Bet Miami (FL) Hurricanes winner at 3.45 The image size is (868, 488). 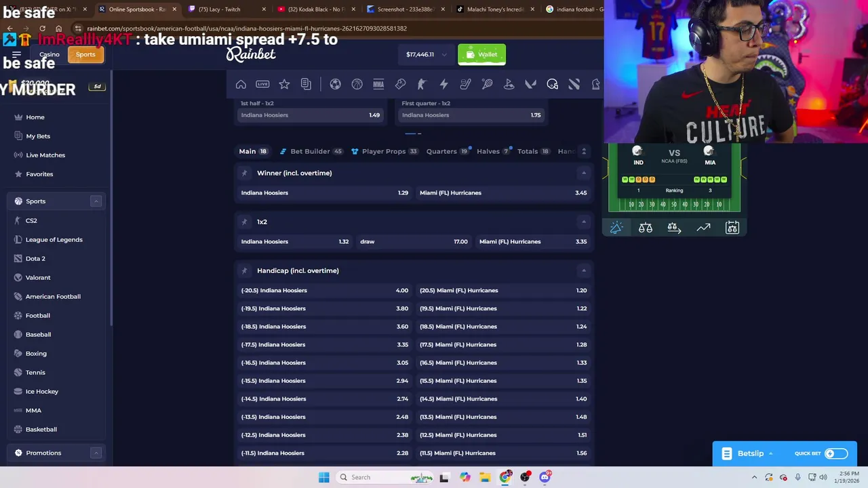pyautogui.click(x=503, y=192)
